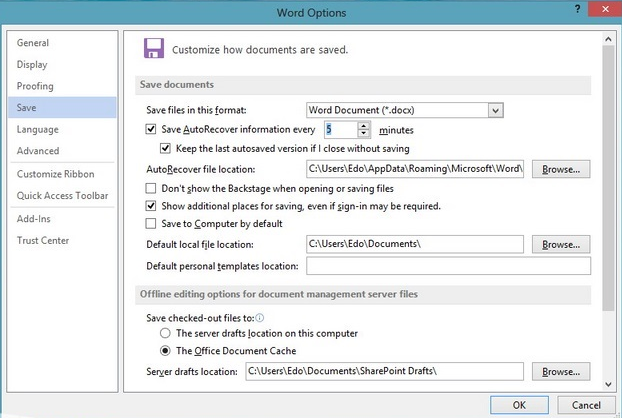
Task: Click the AutoRecover minutes spinner arrows
Action: (x=365, y=129)
